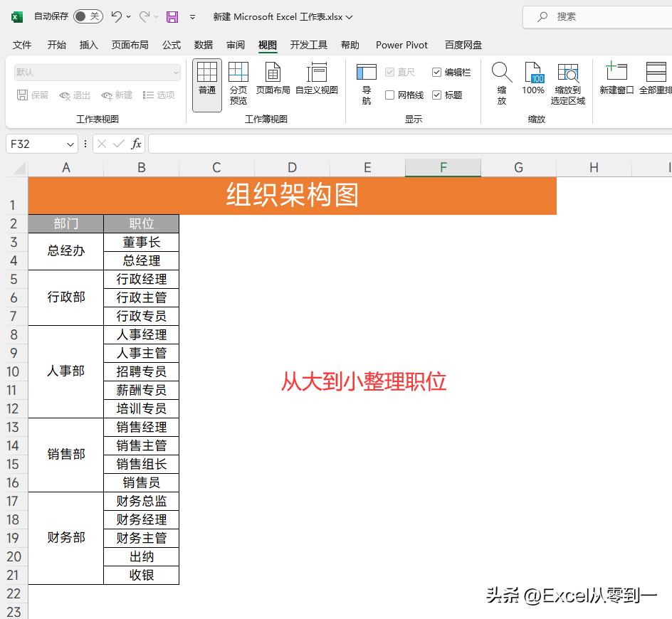Click the 导航 pane icon

pyautogui.click(x=365, y=82)
